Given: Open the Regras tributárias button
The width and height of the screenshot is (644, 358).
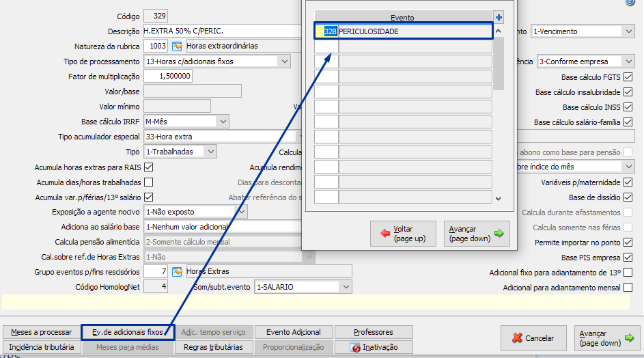Looking at the screenshot, I should click(x=213, y=347).
